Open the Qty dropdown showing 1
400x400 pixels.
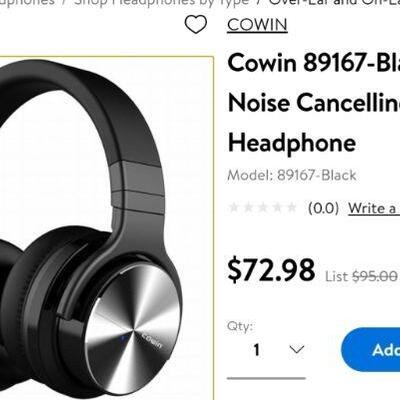tap(266, 351)
